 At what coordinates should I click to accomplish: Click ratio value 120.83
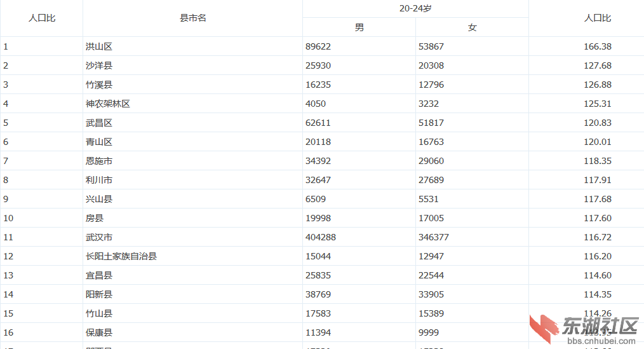pos(598,123)
